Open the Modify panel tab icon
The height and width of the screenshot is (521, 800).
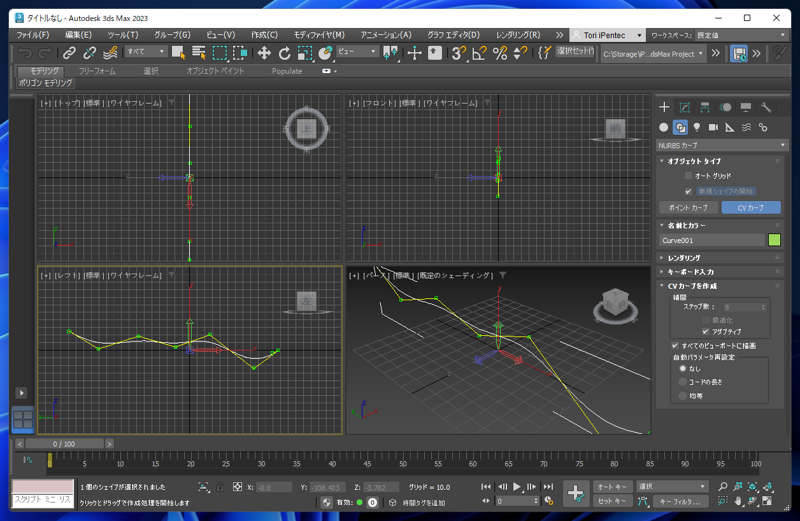coord(685,107)
